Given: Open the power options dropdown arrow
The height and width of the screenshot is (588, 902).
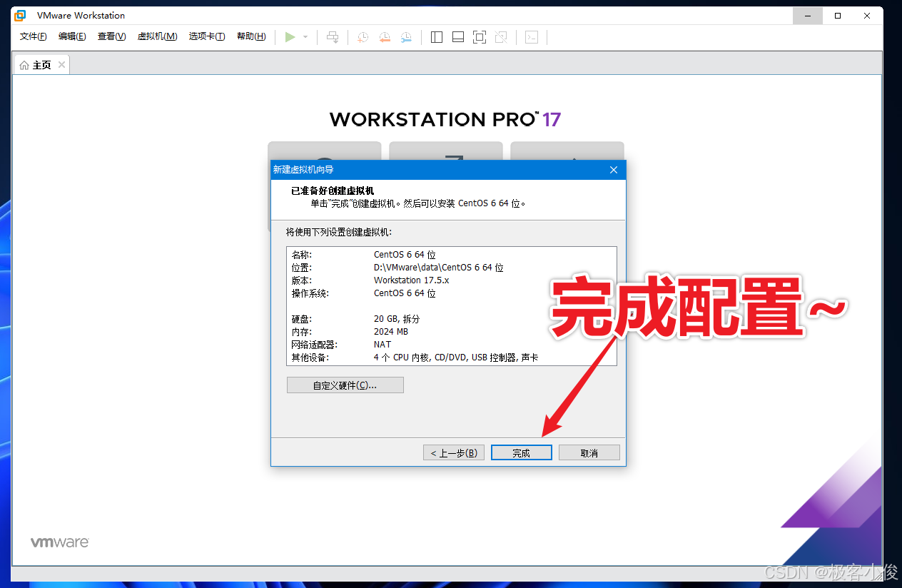Looking at the screenshot, I should pos(305,37).
